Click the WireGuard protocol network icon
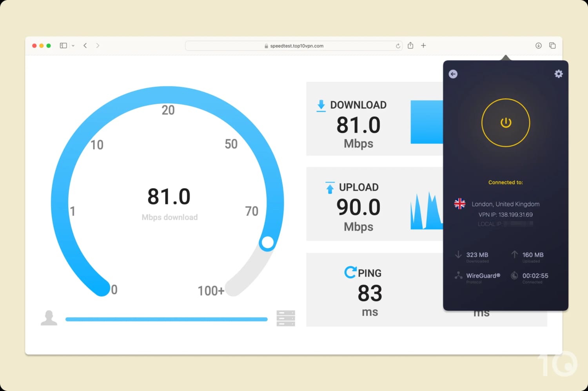 click(458, 275)
